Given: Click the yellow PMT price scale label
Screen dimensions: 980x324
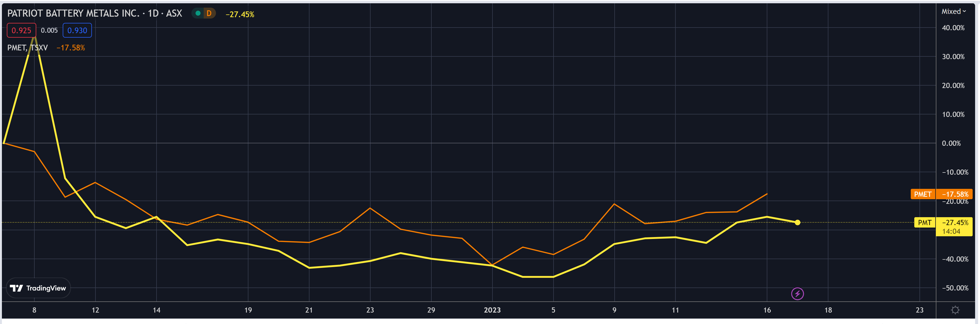Looking at the screenshot, I should coord(924,222).
